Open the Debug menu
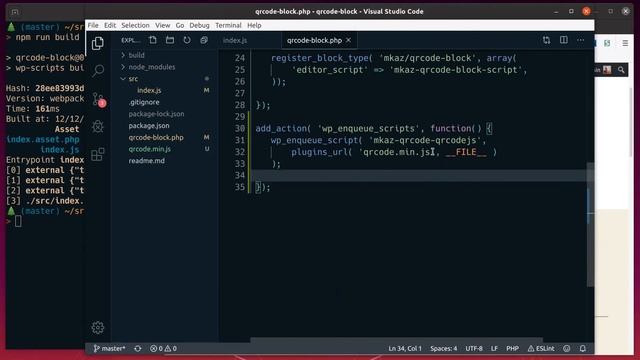Image resolution: width=640 pixels, height=360 pixels. pos(199,25)
